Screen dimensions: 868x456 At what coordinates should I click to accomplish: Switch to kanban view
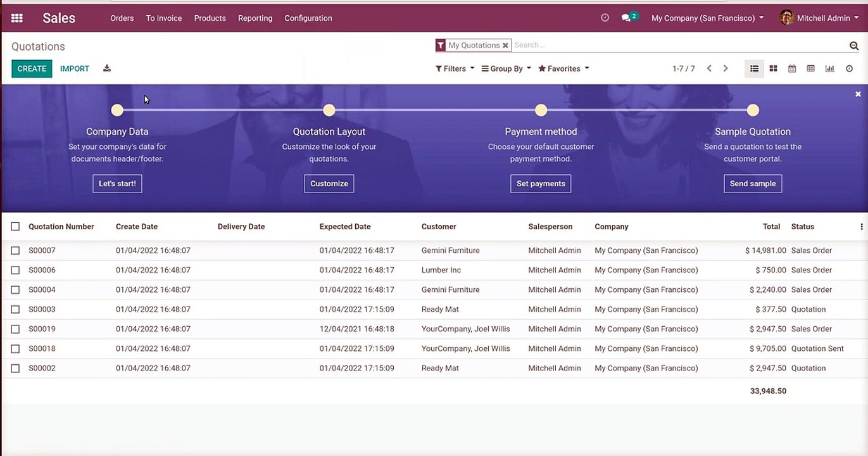tap(773, 68)
